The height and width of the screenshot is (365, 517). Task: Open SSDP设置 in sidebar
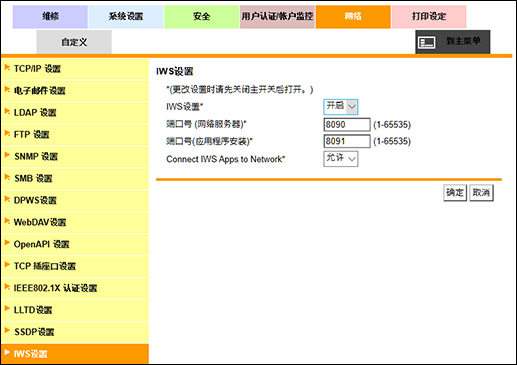click(75, 332)
